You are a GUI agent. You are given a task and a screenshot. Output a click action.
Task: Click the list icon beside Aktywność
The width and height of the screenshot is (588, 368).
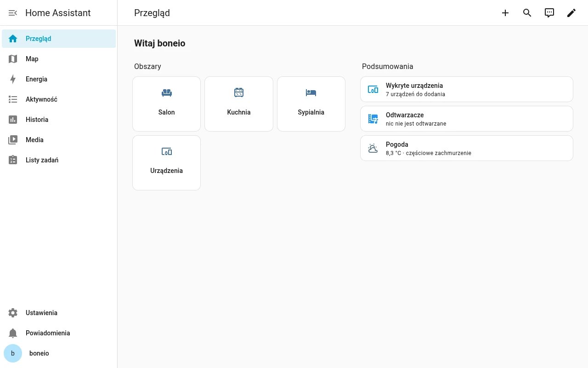tap(13, 99)
